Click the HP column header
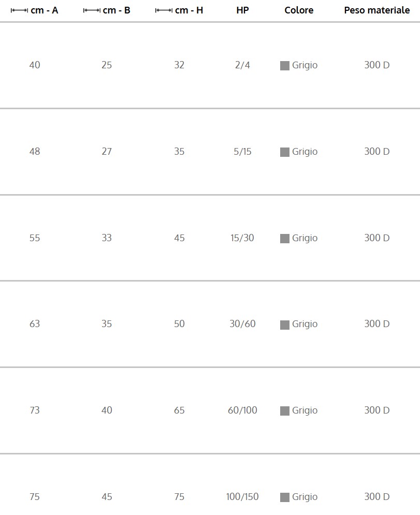The image size is (420, 515). coord(242,10)
